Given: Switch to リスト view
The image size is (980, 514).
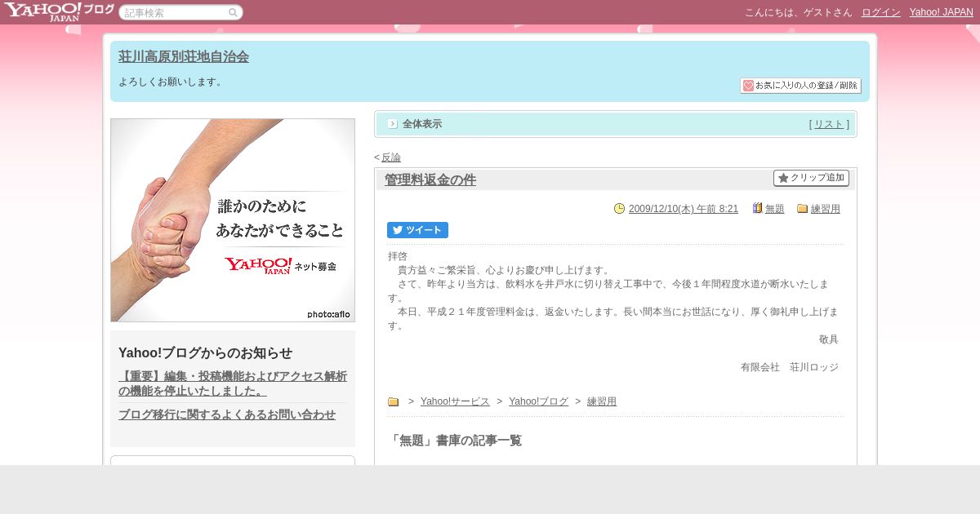Looking at the screenshot, I should click(x=829, y=124).
